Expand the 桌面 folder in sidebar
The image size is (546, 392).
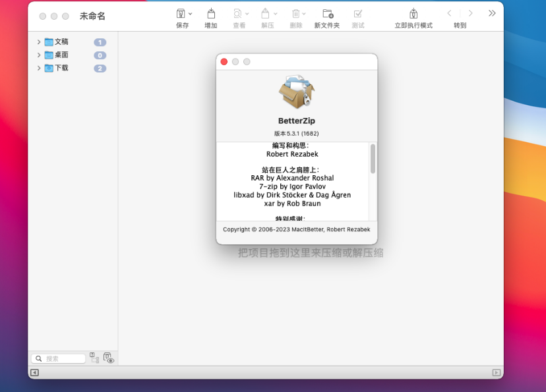click(x=39, y=55)
